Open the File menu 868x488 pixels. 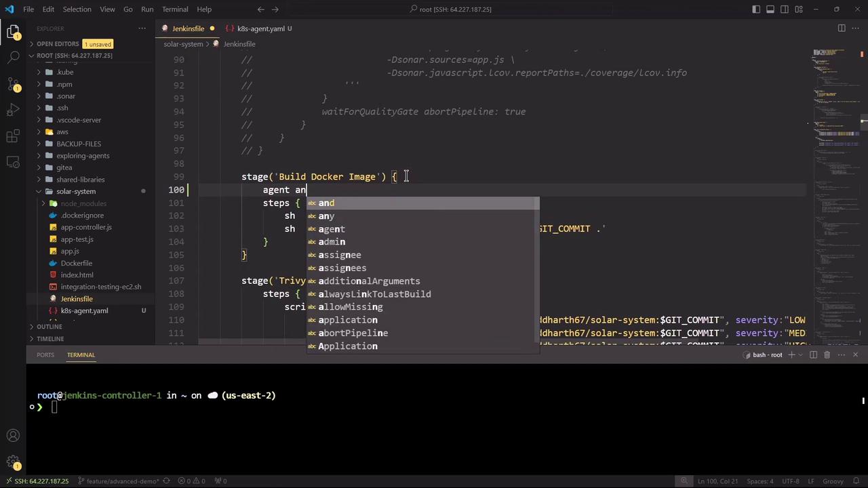coord(28,9)
